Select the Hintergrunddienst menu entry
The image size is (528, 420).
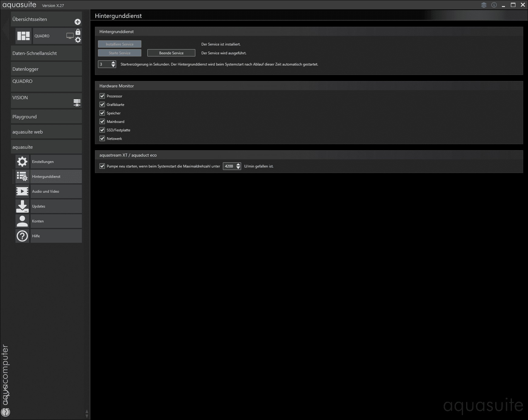pos(56,176)
